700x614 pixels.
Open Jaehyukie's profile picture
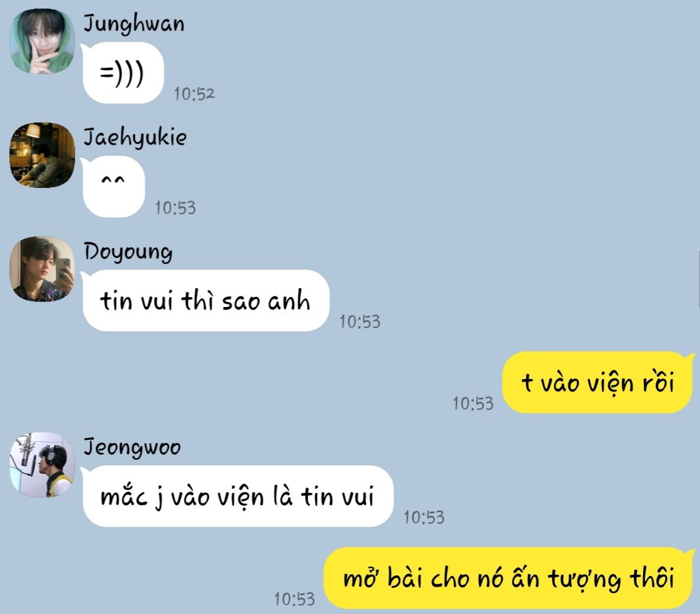(43, 155)
